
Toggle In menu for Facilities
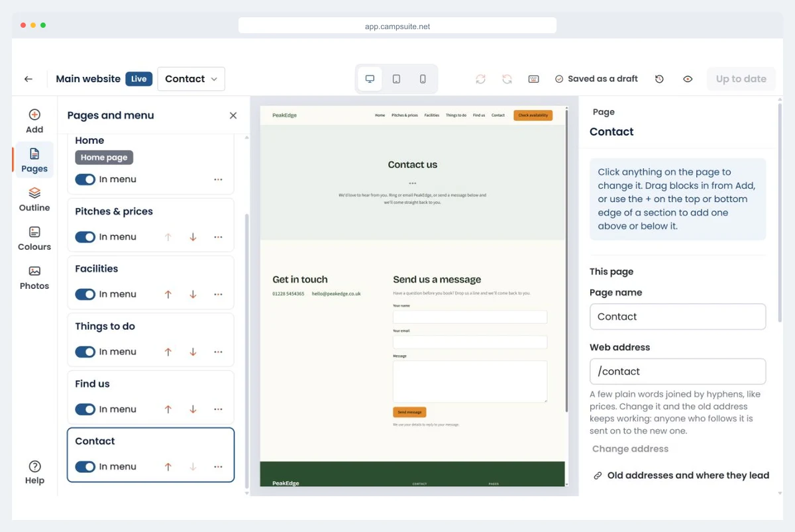[85, 294]
